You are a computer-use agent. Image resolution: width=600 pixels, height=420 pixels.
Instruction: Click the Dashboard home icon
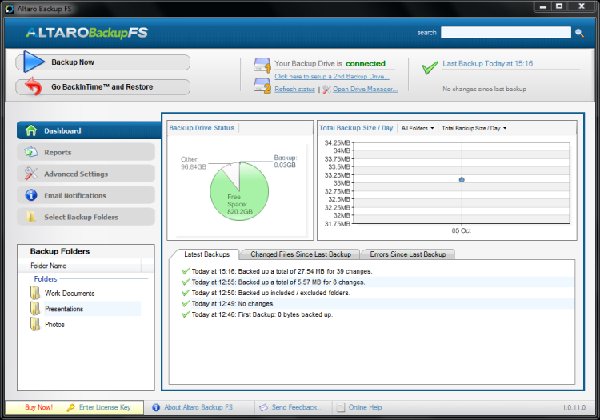[31, 131]
